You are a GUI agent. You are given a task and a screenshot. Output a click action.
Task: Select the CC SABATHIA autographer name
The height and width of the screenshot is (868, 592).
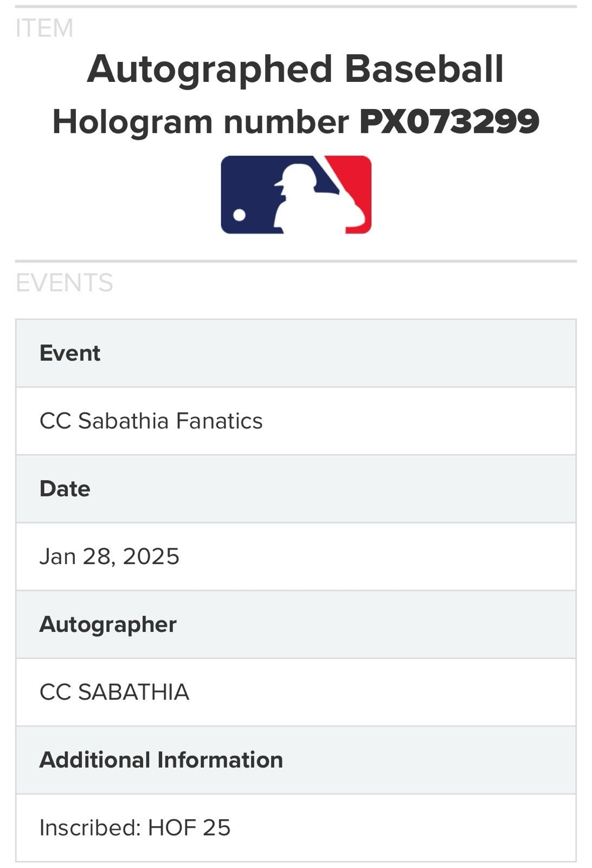tap(114, 692)
